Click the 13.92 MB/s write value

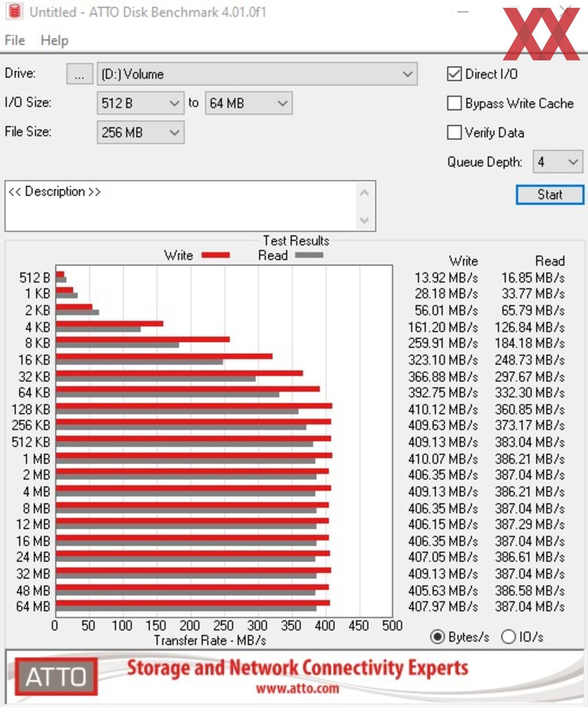446,278
